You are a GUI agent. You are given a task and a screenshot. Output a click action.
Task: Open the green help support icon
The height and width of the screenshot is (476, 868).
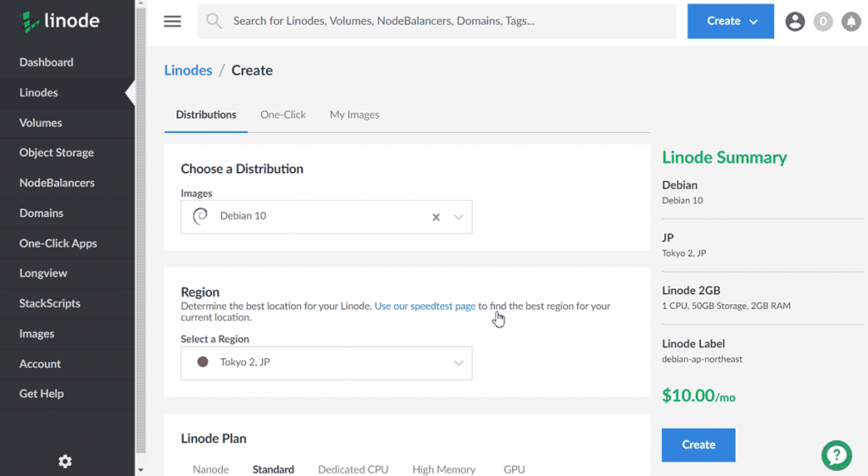tap(836, 455)
